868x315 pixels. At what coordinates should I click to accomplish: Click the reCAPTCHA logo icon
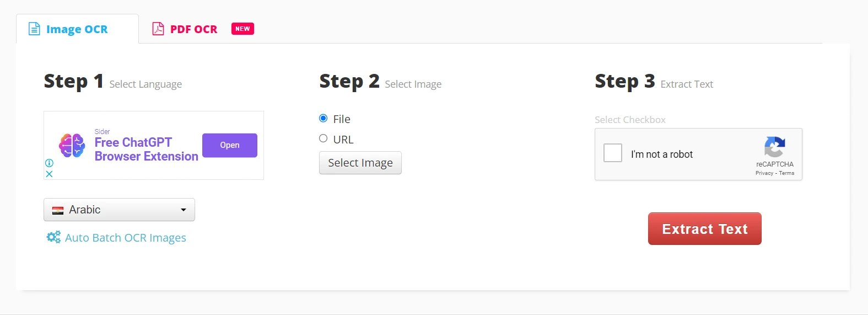(x=774, y=147)
